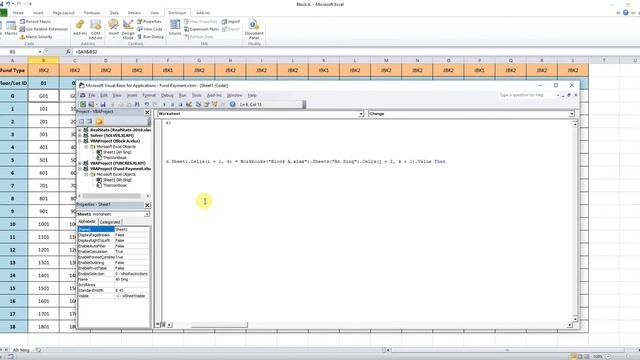
Task: Click View Object icon in Project panel
Action: click(x=89, y=121)
